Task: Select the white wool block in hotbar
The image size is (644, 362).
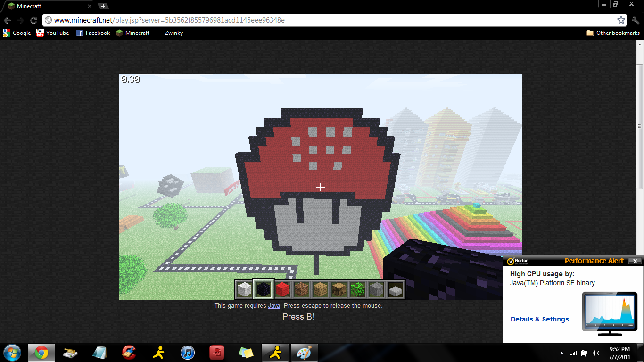Action: (x=244, y=289)
